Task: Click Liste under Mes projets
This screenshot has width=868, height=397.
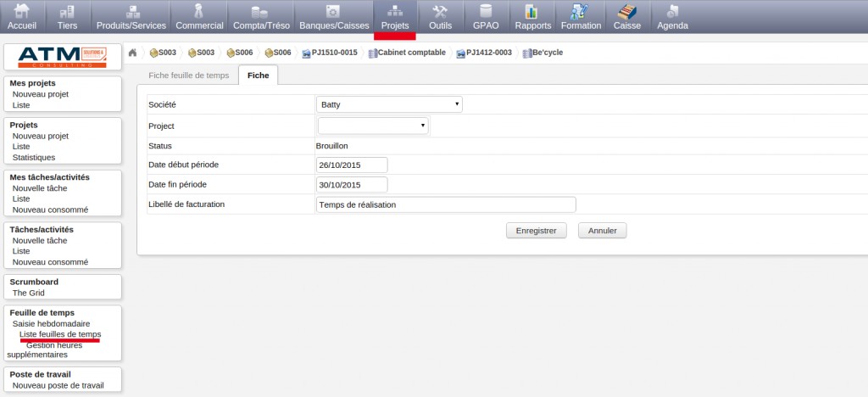Action: click(x=21, y=104)
